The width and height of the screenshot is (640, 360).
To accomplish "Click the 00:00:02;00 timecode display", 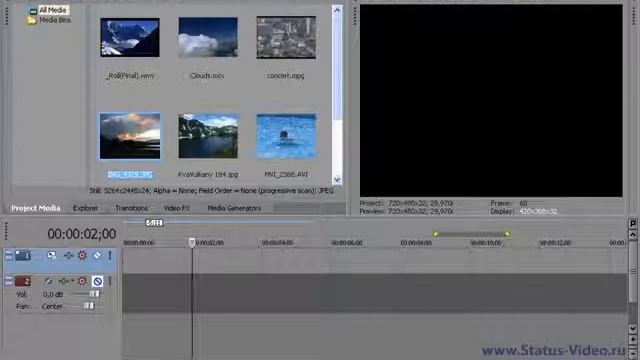I will tap(82, 234).
